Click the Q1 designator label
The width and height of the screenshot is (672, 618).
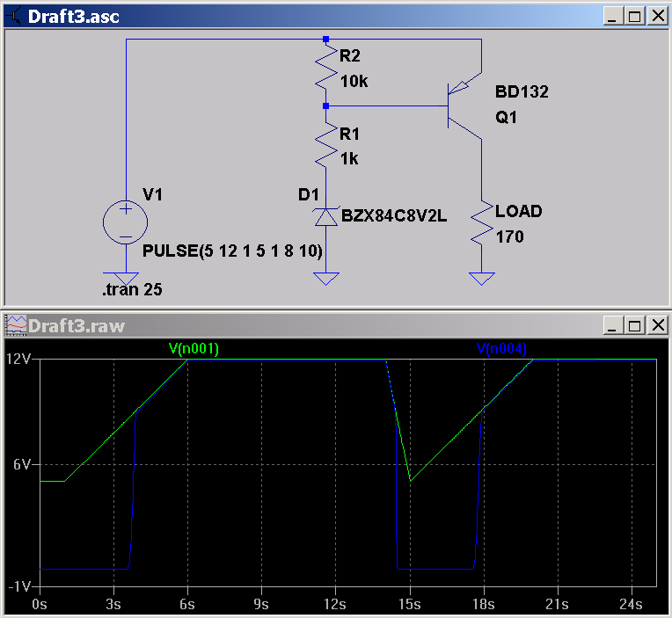click(506, 117)
